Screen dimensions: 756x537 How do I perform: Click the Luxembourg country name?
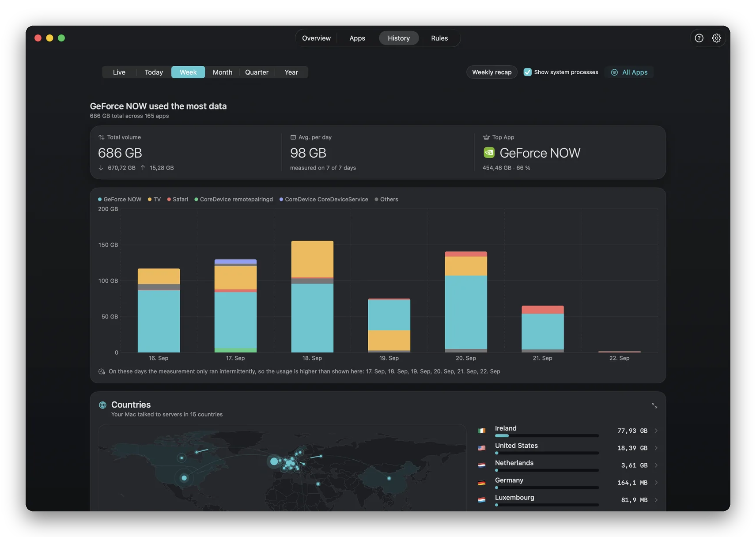pyautogui.click(x=514, y=497)
